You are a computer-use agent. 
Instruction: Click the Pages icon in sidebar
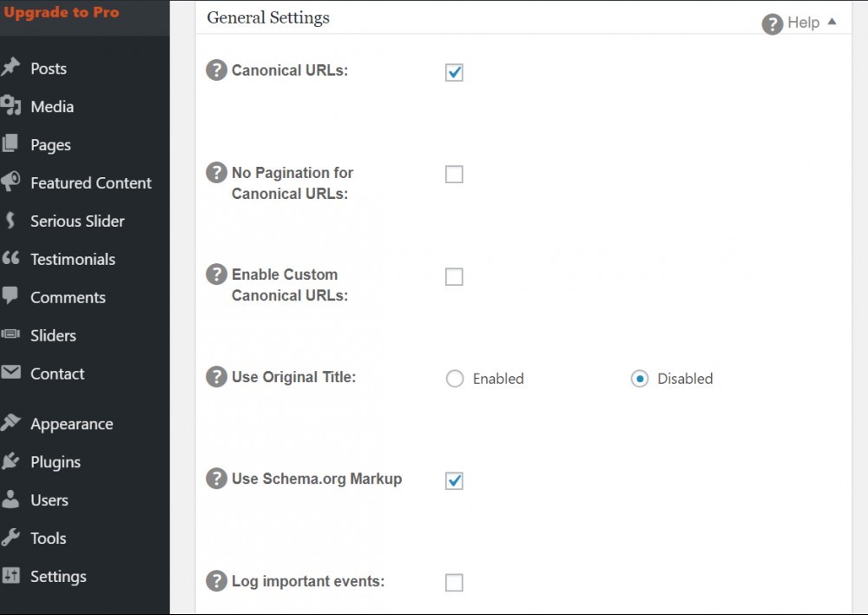(10, 143)
